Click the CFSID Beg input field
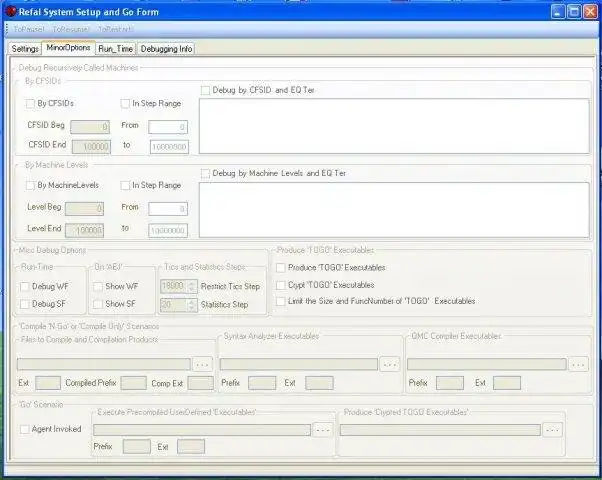Screen dimensions: 602x480 [x=90, y=127]
